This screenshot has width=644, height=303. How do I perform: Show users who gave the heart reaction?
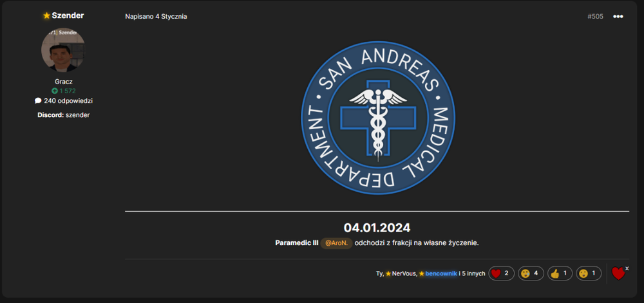(x=501, y=273)
